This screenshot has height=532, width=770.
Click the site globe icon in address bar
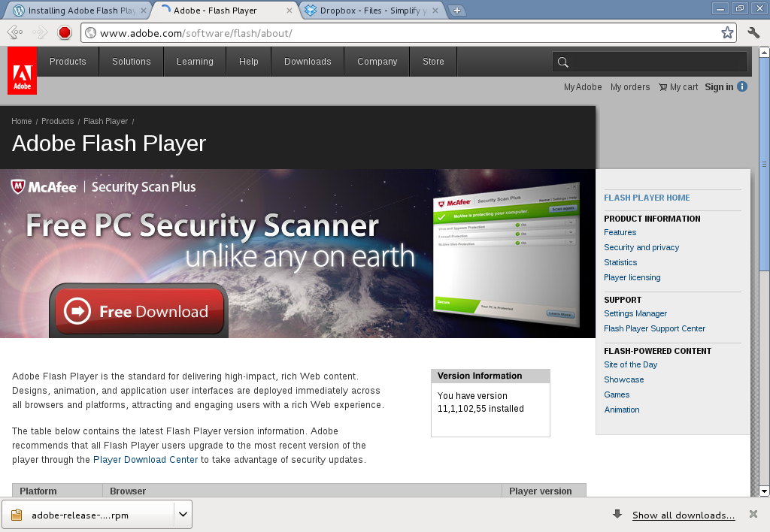point(90,33)
